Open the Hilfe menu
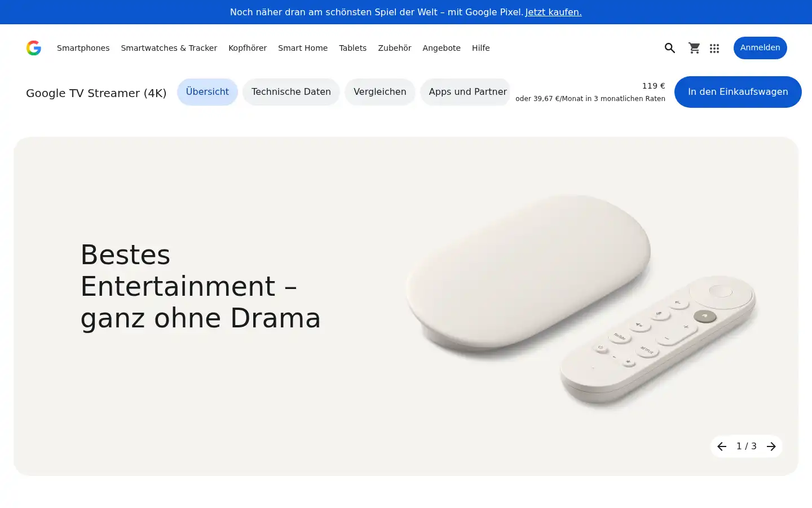Screen dimensions: 812x508 click(x=481, y=48)
